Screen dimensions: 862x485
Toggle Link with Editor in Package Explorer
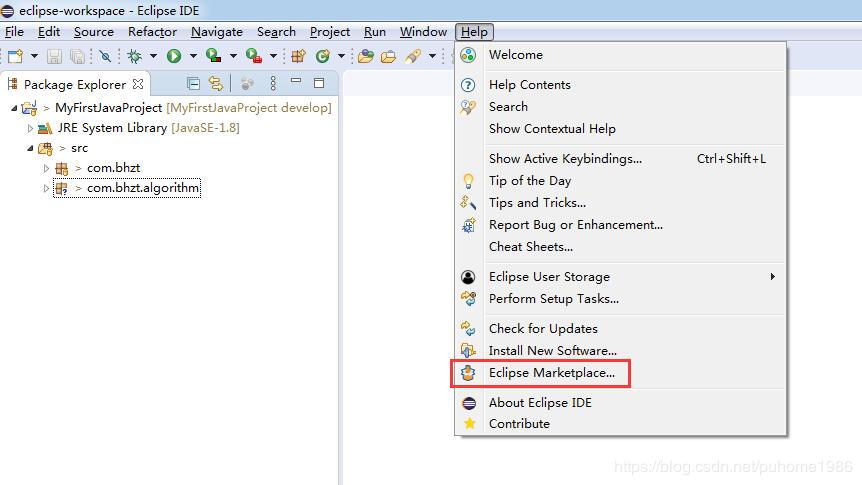(216, 84)
